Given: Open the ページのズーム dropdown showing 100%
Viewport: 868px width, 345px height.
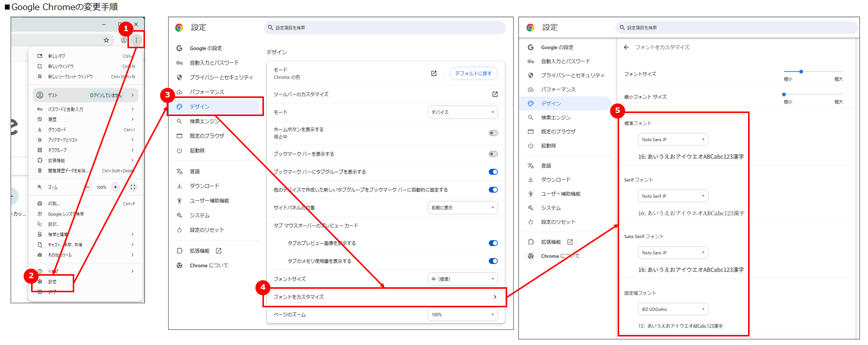Looking at the screenshot, I should tap(463, 315).
